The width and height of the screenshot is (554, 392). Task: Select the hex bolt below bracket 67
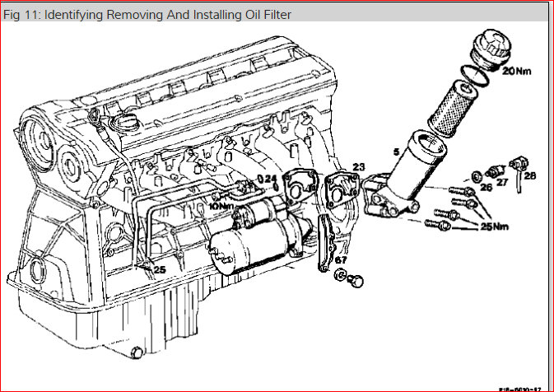356,281
